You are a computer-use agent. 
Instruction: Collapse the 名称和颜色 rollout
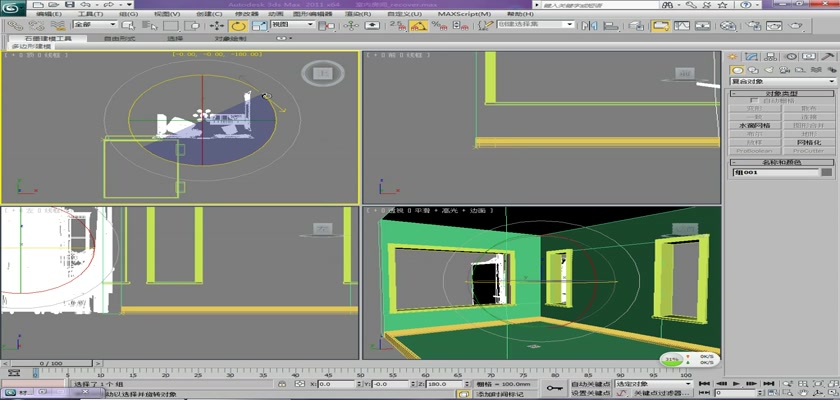(783, 162)
